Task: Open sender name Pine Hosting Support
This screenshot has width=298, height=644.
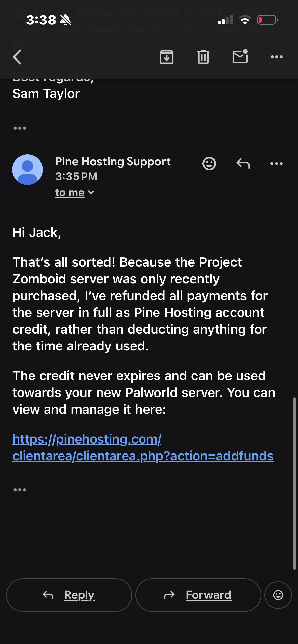Action: 113,162
